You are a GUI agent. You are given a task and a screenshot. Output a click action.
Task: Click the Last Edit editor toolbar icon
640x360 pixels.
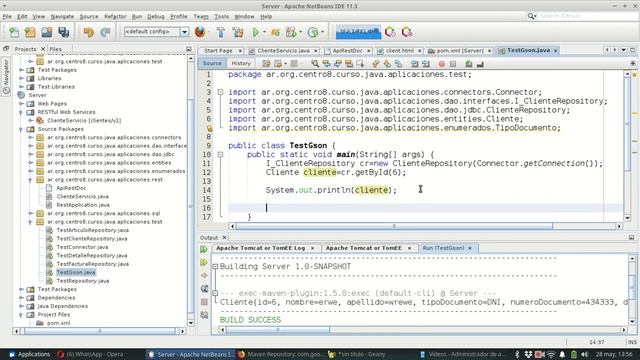pos(267,64)
